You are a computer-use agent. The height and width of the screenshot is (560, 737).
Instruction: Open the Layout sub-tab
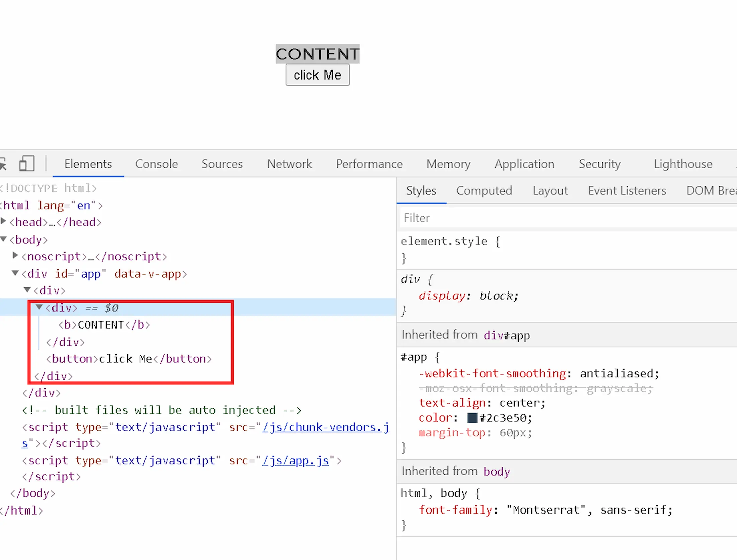550,190
